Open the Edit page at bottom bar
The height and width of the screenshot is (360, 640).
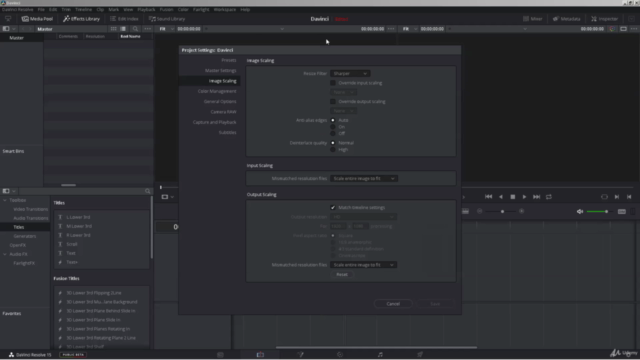[260, 355]
